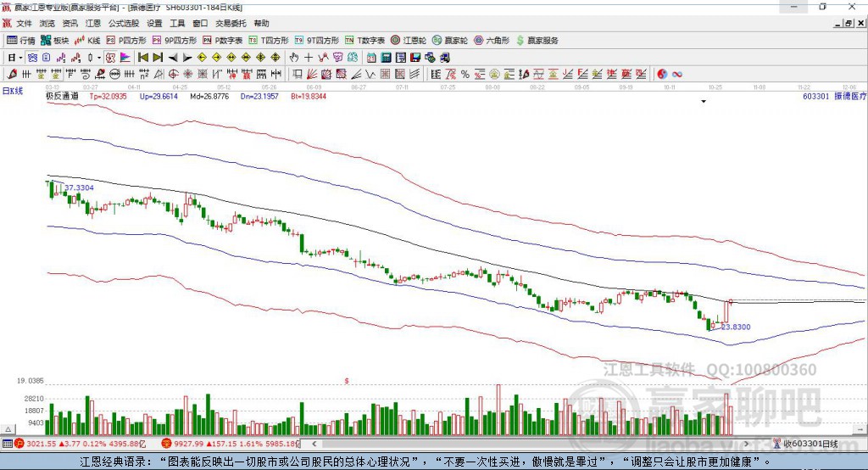Open T数字表 tool

coord(364,41)
